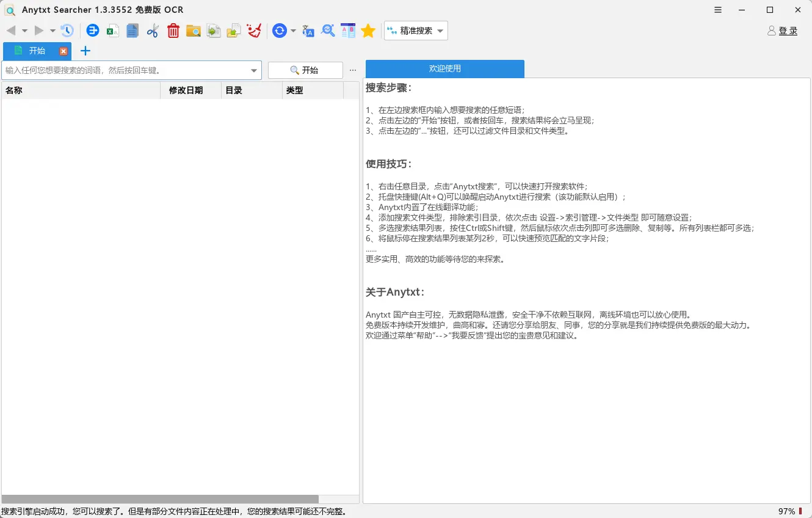812x518 pixels.
Task: Click the back navigation arrow
Action: click(x=11, y=31)
